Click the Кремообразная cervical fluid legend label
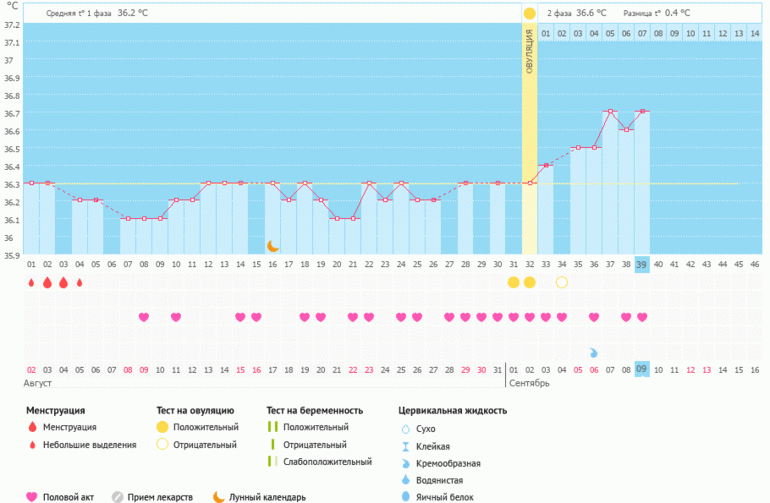Viewport: 770px width, 503px height. 448,463
